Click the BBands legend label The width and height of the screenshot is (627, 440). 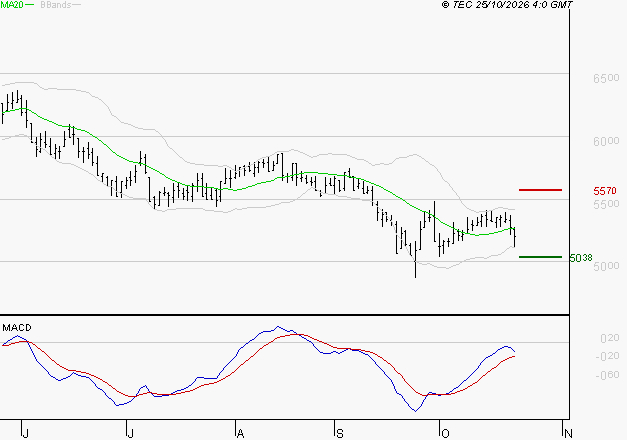pos(56,5)
